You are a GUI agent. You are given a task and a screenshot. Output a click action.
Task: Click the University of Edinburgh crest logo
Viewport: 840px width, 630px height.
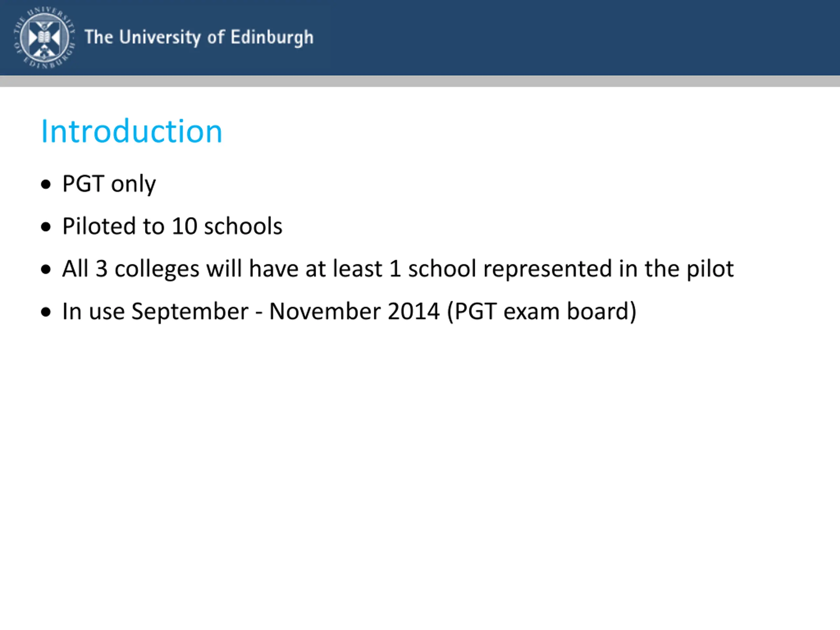click(x=44, y=38)
